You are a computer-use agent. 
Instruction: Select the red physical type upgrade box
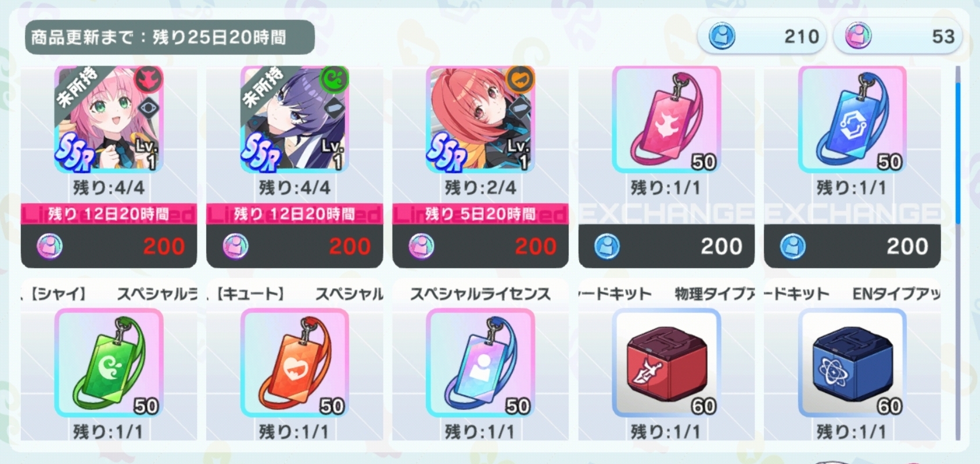tap(666, 363)
